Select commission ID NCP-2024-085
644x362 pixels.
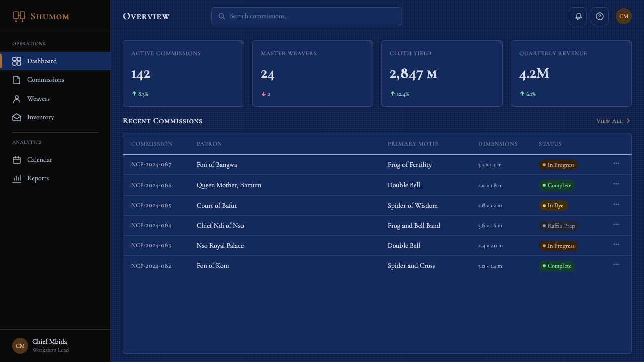151,205
